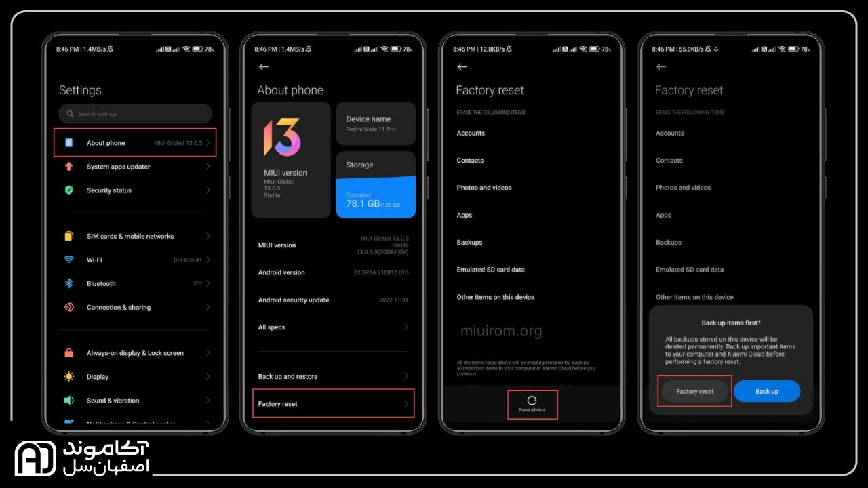Image resolution: width=868 pixels, height=488 pixels.
Task: Tap the System apps updater arrow icon
Action: click(68, 167)
